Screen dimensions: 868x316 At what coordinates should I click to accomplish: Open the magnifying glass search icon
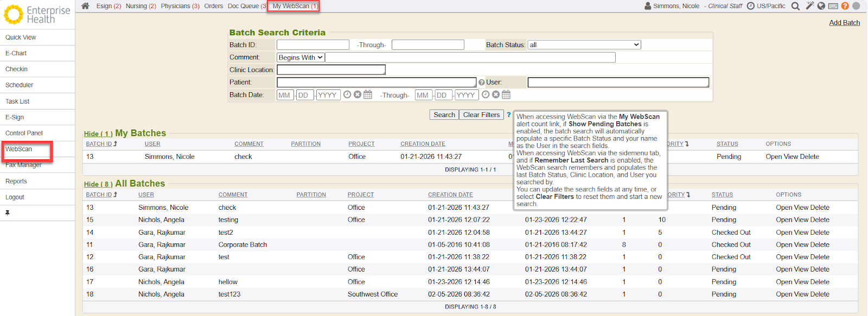coord(795,6)
